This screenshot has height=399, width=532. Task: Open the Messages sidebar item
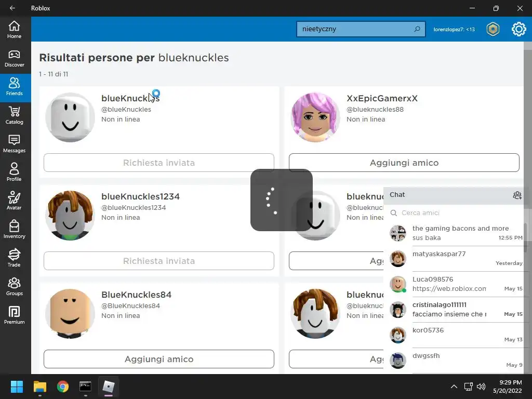[14, 144]
